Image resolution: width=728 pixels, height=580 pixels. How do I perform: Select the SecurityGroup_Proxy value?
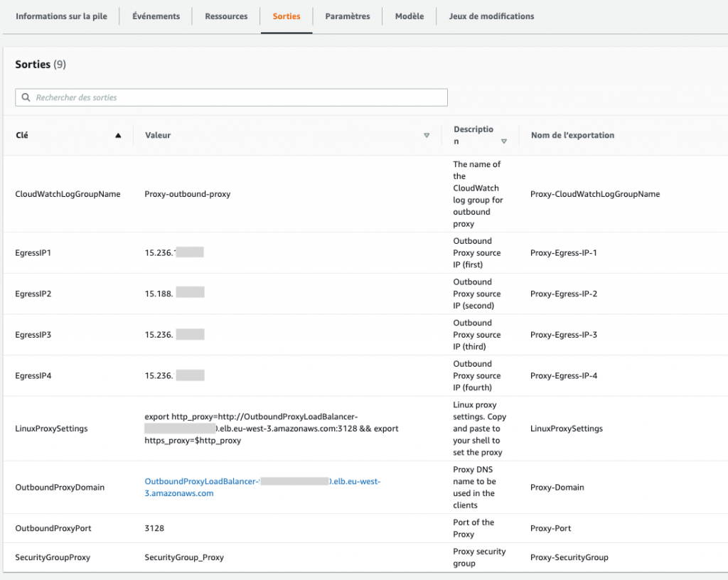click(184, 557)
